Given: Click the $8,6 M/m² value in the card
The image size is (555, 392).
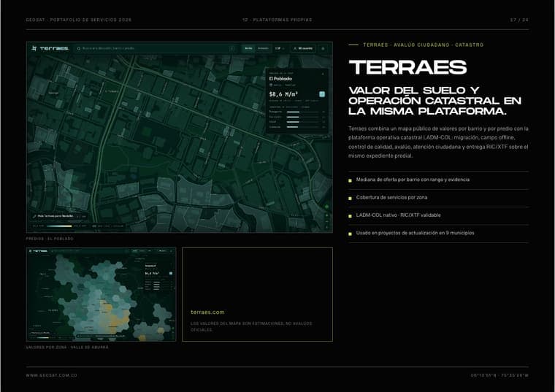Looking at the screenshot, I should (283, 94).
